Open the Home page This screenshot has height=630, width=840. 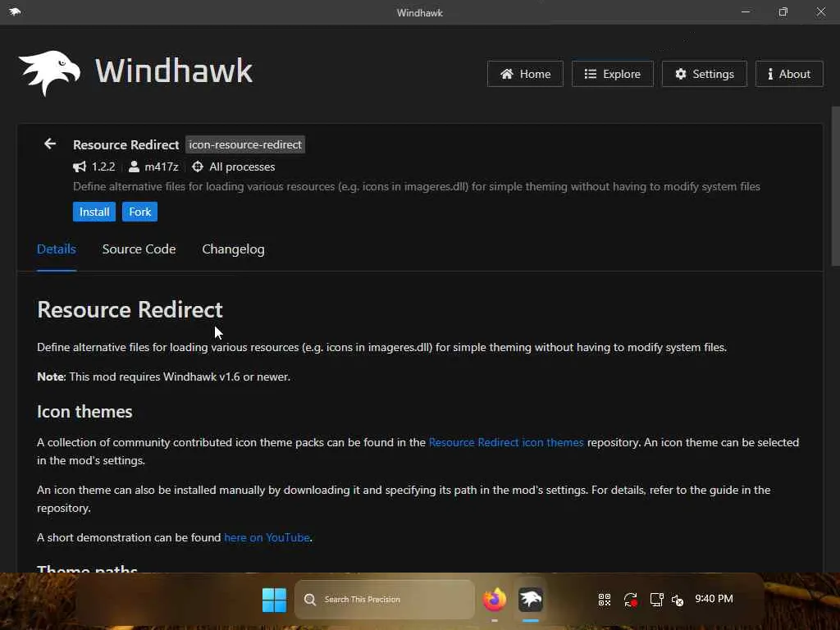(525, 74)
